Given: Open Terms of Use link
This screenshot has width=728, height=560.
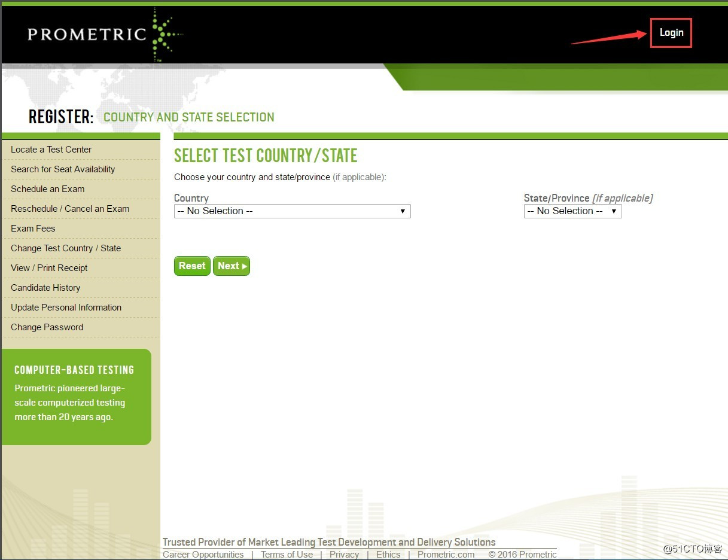Looking at the screenshot, I should (x=287, y=555).
